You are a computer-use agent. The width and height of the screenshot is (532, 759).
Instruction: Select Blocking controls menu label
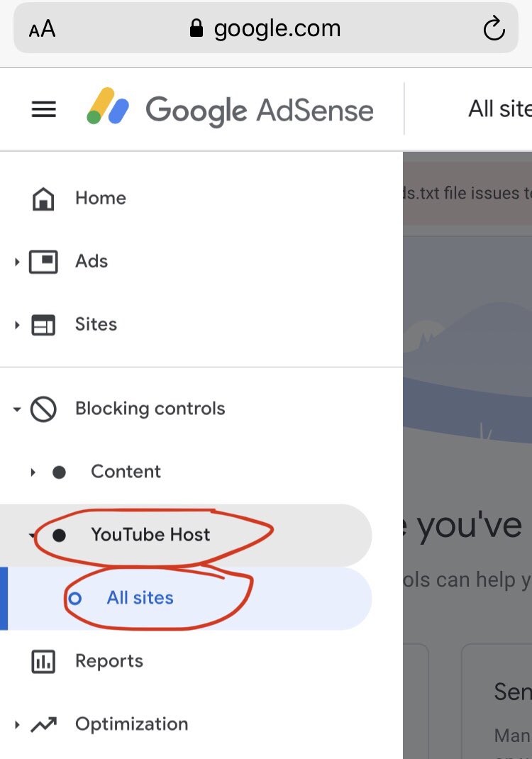click(x=150, y=409)
